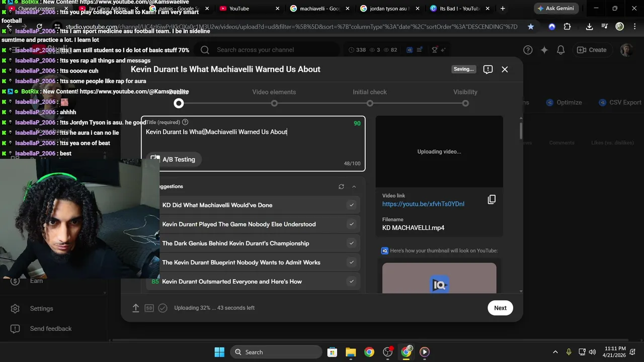Open the youtu.be video link
This screenshot has width=644, height=362.
pos(423,204)
